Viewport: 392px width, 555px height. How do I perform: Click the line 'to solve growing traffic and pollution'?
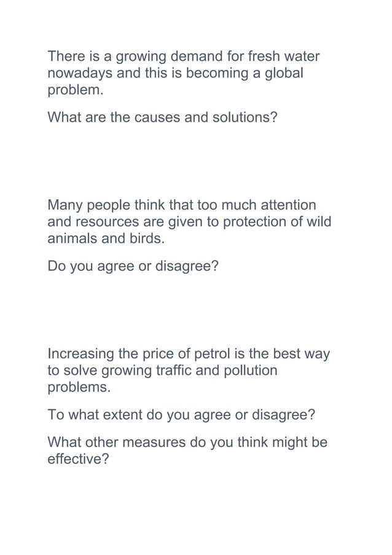coord(162,371)
